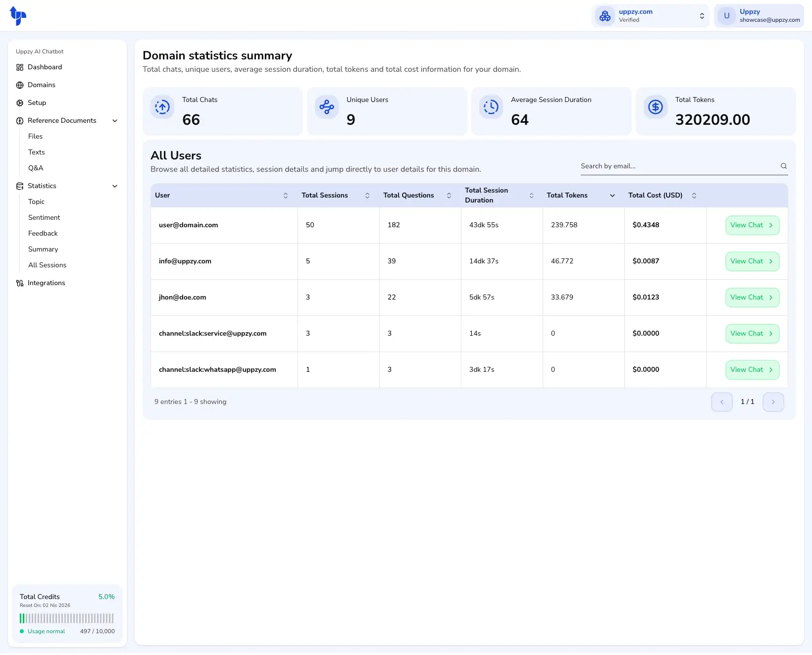Sort table by User column

(x=286, y=196)
